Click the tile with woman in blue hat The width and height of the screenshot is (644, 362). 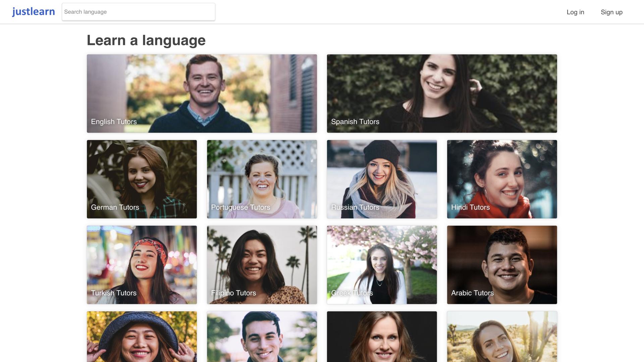(x=142, y=337)
